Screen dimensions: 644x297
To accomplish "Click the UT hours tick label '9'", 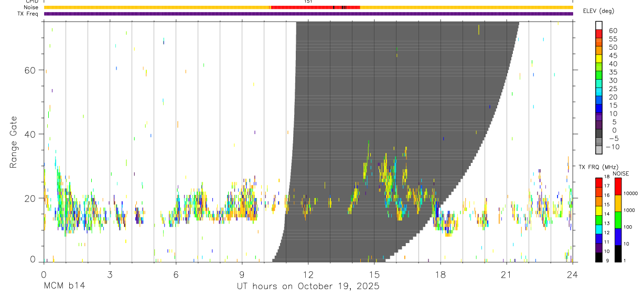I will click(242, 274).
